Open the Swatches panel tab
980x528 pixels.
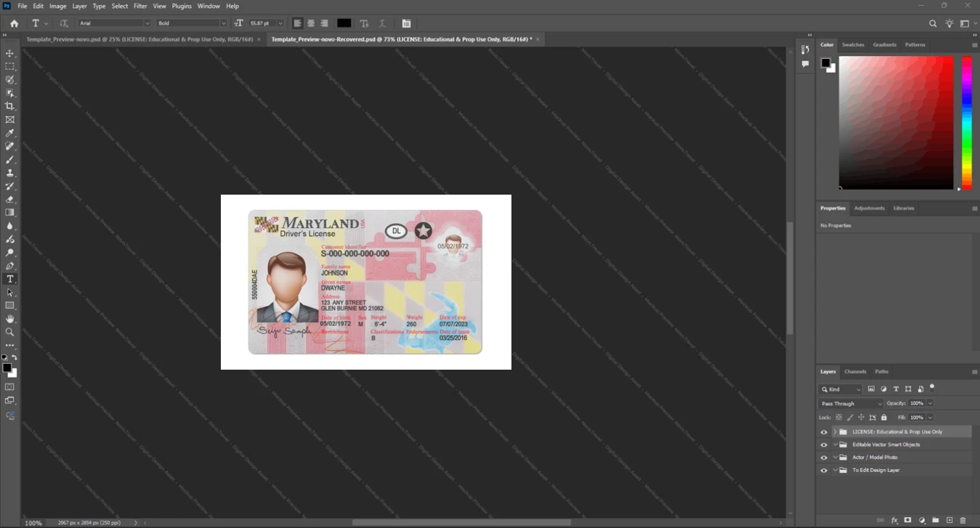click(x=853, y=45)
